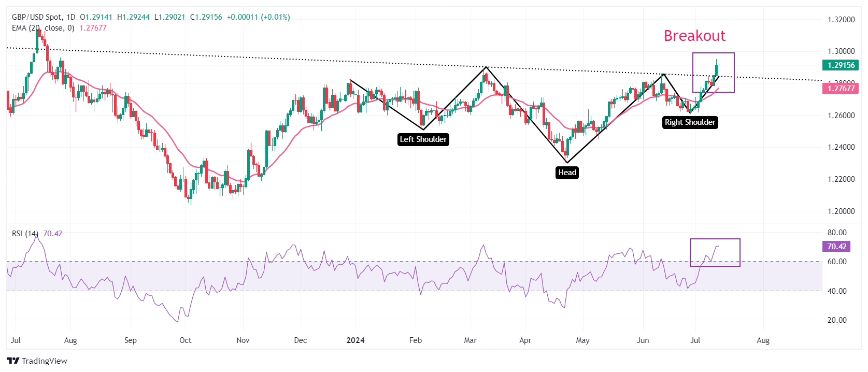Screen dimensions: 868x372
Task: Click the 2024 year marker on time axis
Action: 355,340
